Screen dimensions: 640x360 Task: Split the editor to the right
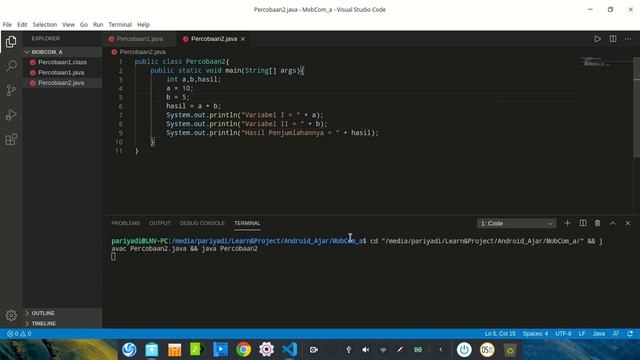613,39
